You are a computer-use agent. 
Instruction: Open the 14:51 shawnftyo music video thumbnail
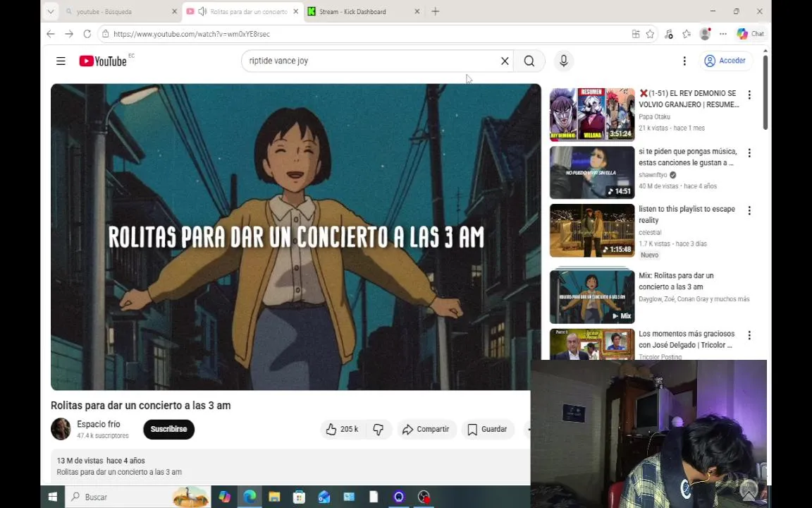pos(592,173)
